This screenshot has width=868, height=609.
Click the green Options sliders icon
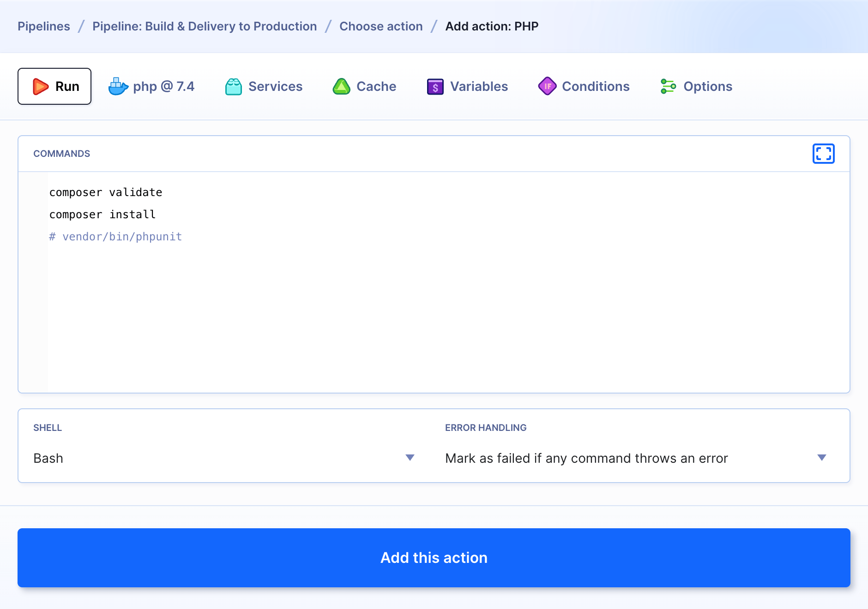click(668, 86)
